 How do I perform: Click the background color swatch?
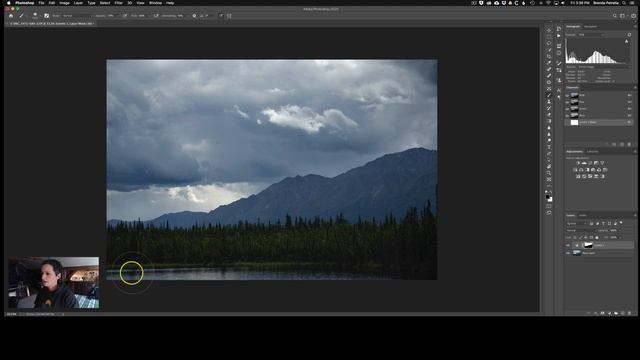[551, 199]
